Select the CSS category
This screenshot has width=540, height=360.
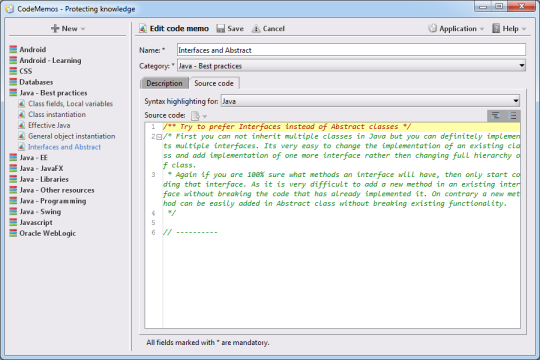pos(25,71)
